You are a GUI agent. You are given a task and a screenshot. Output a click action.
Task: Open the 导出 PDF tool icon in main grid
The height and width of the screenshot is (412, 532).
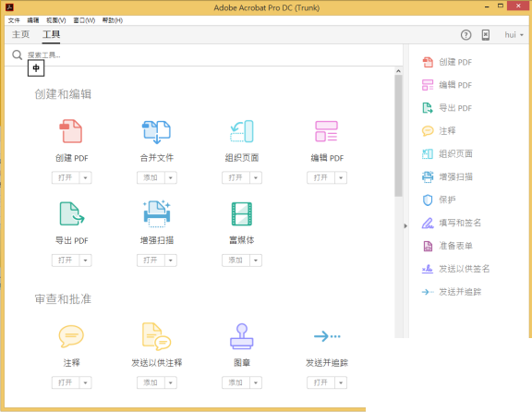[x=72, y=213]
